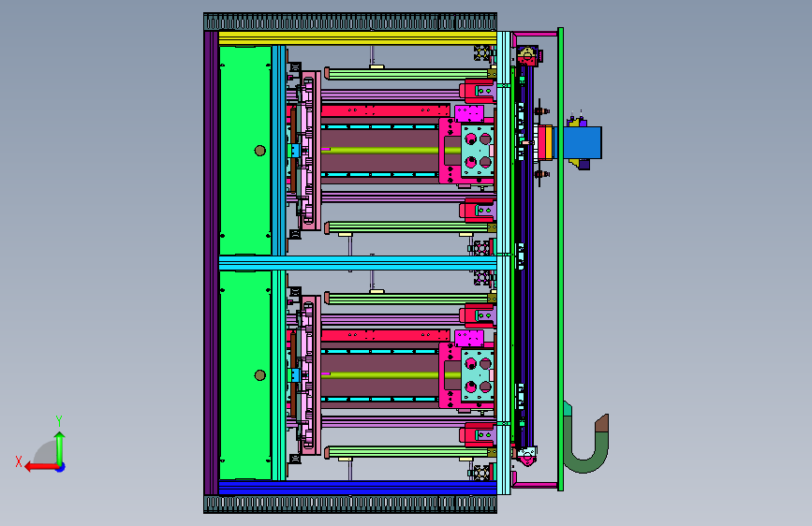This screenshot has width=812, height=526.
Task: Select the upper bright green panel
Action: [x=245, y=150]
